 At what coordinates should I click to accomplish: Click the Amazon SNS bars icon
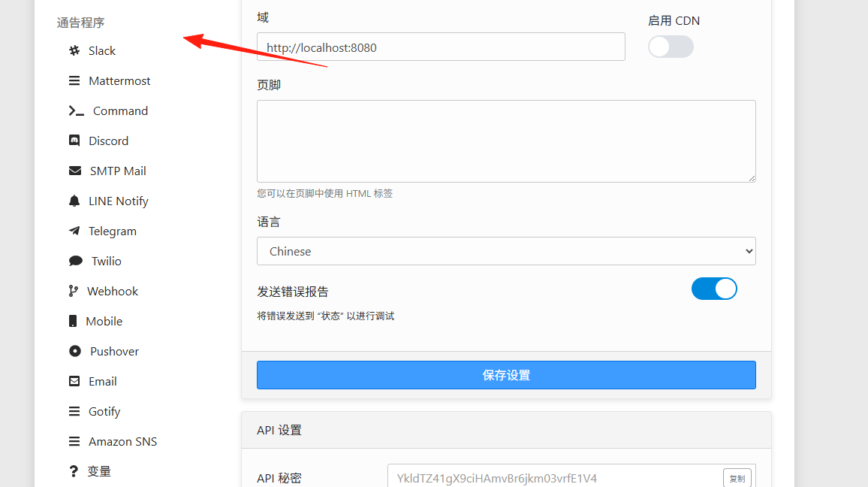pyautogui.click(x=74, y=441)
